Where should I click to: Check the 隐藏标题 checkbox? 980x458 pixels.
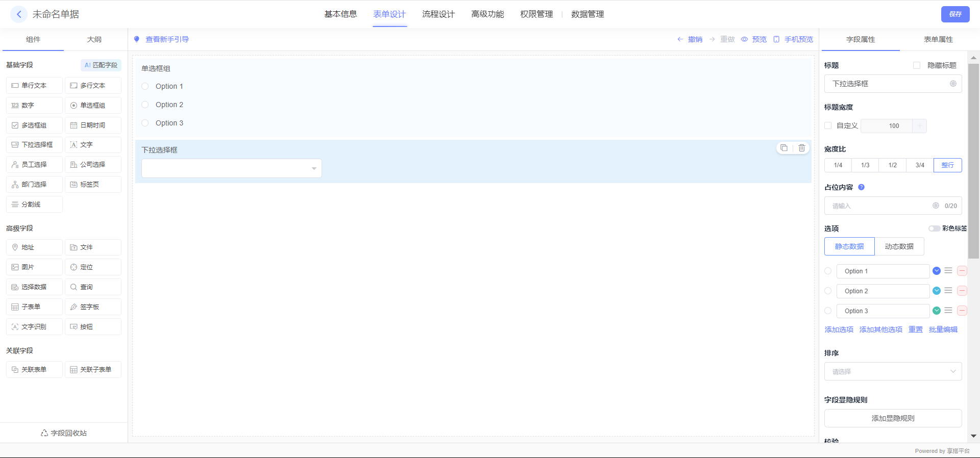click(917, 65)
